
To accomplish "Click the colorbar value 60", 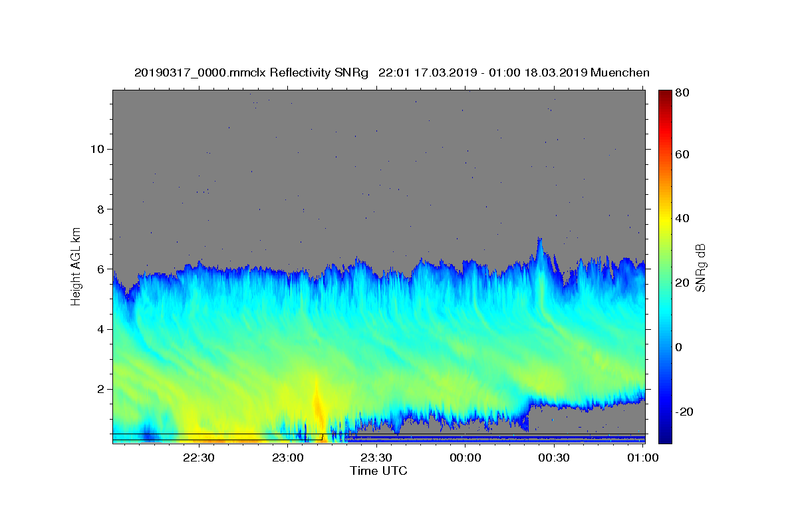I will click(683, 154).
